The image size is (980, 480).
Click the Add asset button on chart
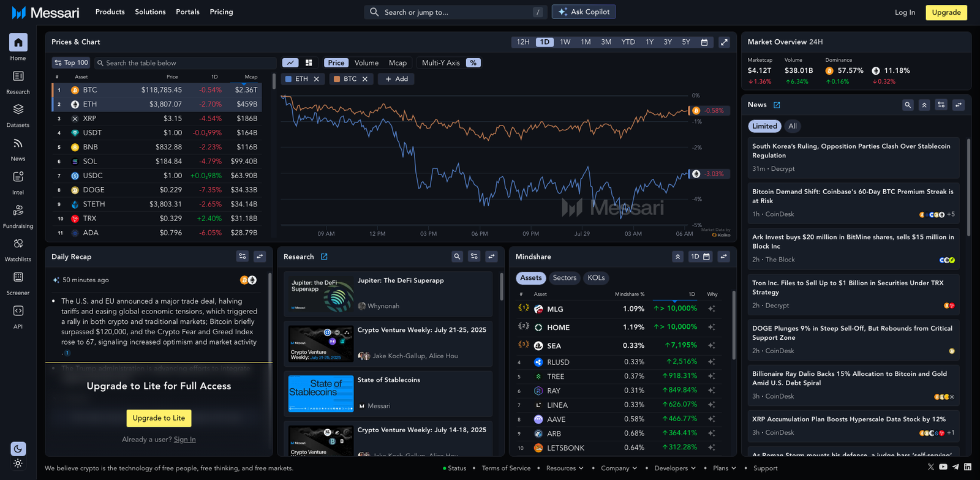[396, 79]
